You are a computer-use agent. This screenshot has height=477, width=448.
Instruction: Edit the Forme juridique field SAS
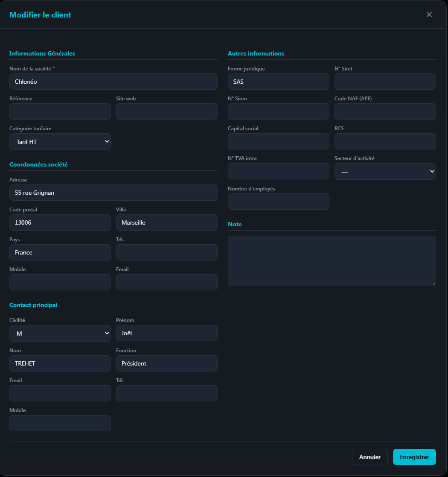click(x=279, y=82)
